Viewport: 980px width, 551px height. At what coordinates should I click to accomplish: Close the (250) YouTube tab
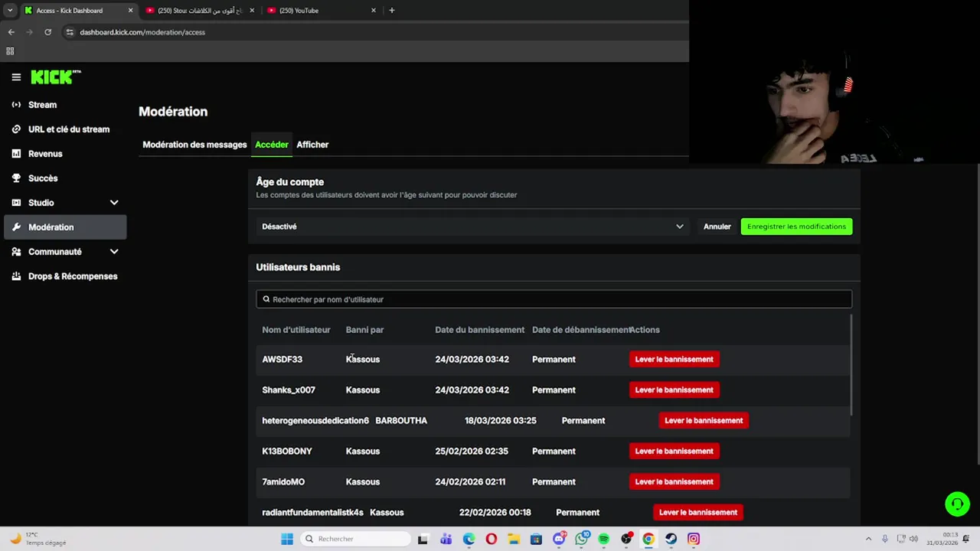click(374, 11)
